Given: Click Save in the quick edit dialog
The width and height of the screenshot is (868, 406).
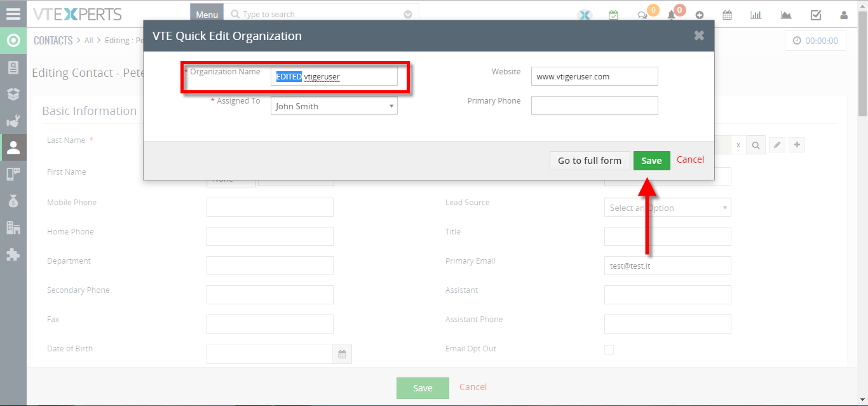Looking at the screenshot, I should point(651,161).
